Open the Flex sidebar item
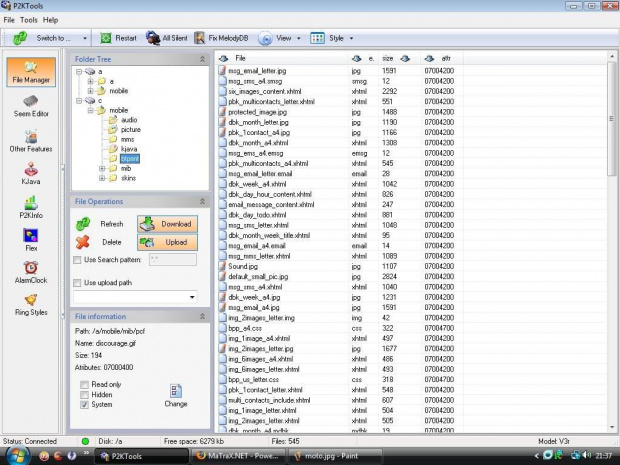This screenshot has height=465, width=620. pos(30,240)
